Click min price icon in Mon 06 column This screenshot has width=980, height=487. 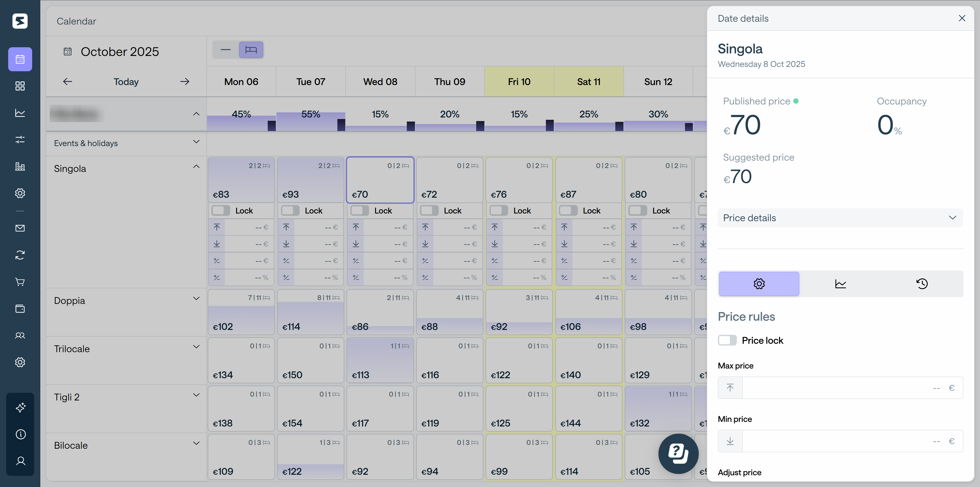tap(216, 244)
